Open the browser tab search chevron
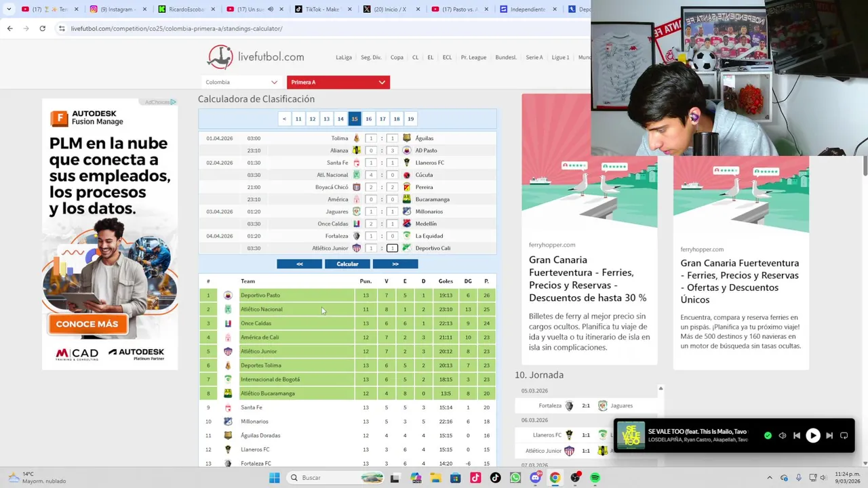 coord(9,9)
